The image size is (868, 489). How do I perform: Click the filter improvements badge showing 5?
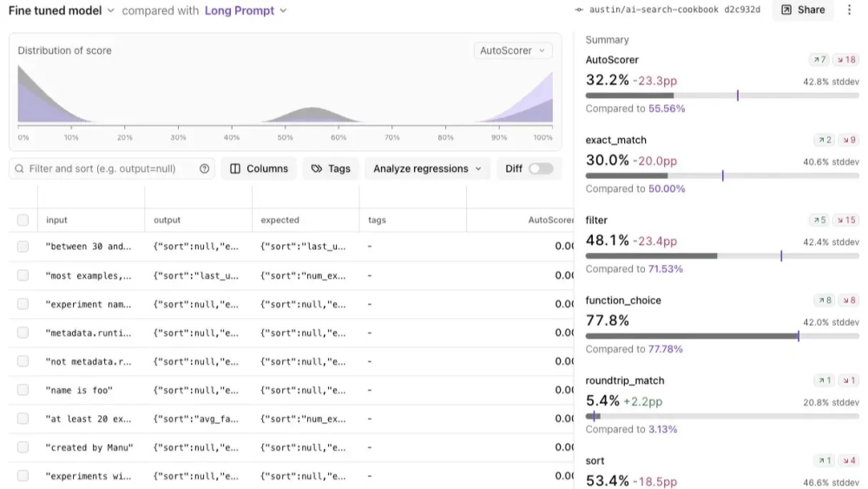pyautogui.click(x=819, y=221)
